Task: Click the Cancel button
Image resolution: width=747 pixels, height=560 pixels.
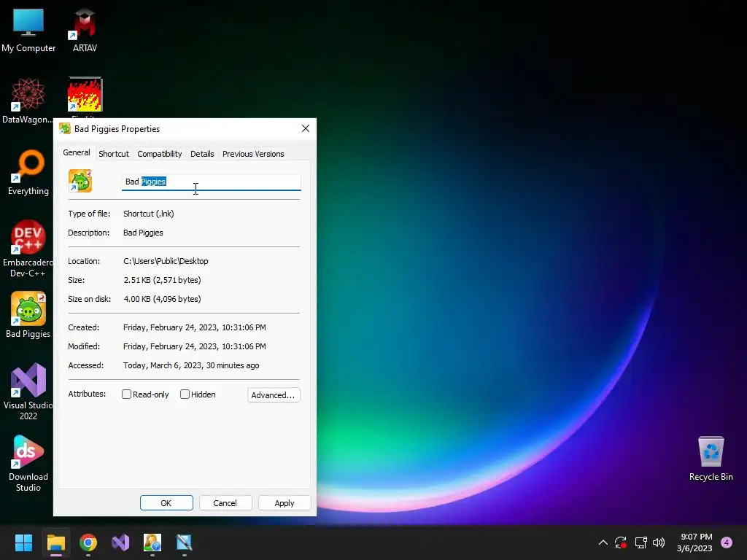Action: click(225, 503)
